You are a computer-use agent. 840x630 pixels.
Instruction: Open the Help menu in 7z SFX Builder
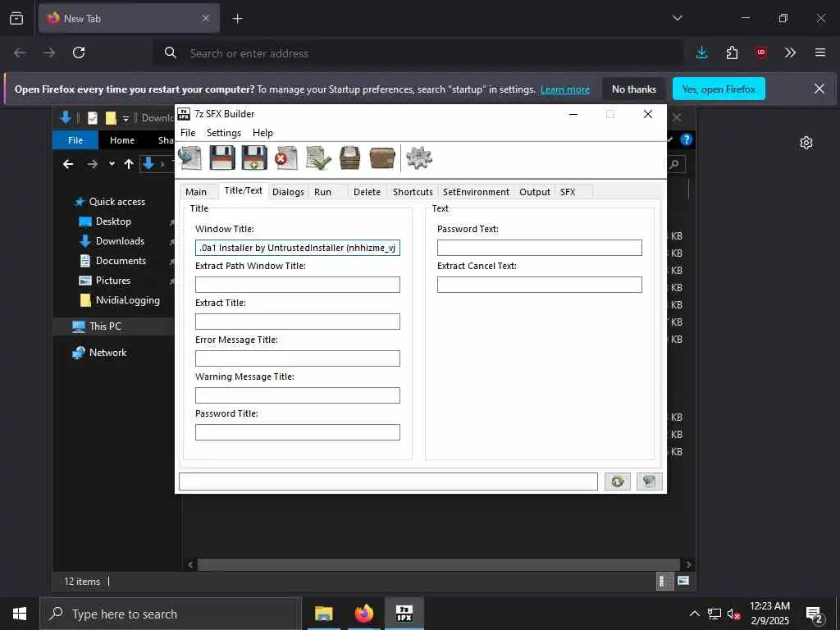(x=262, y=133)
